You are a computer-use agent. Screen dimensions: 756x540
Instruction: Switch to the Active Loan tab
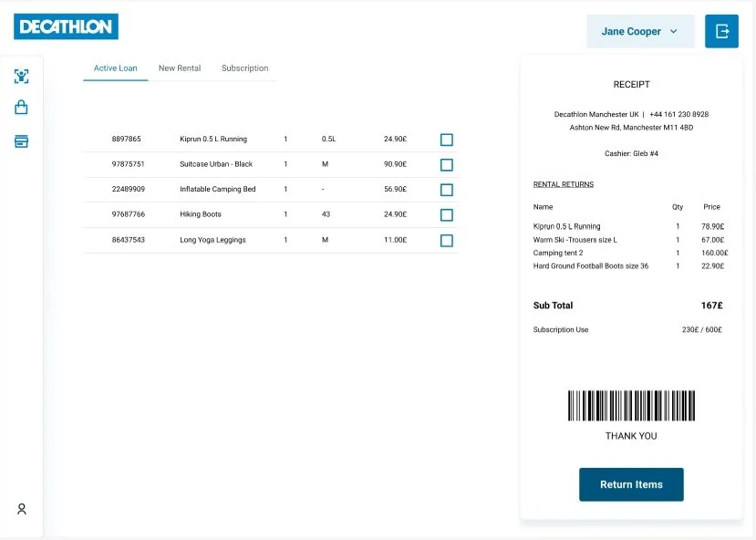[115, 68]
